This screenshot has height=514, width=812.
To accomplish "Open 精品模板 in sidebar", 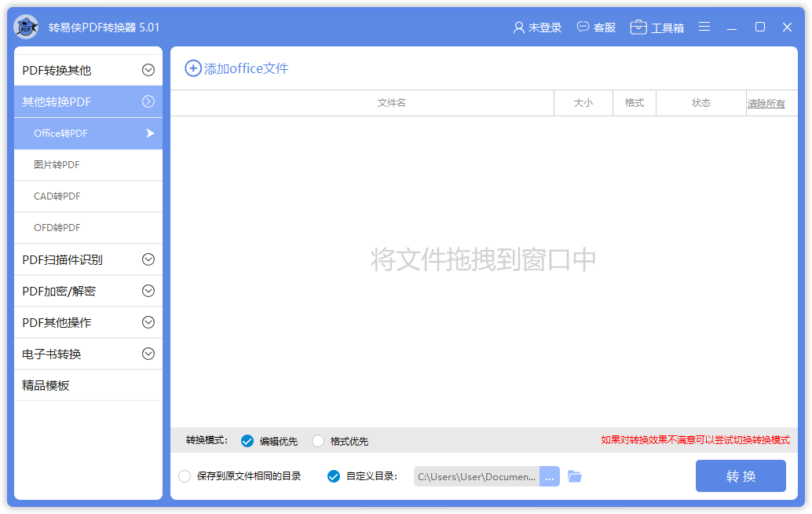I will pyautogui.click(x=88, y=385).
